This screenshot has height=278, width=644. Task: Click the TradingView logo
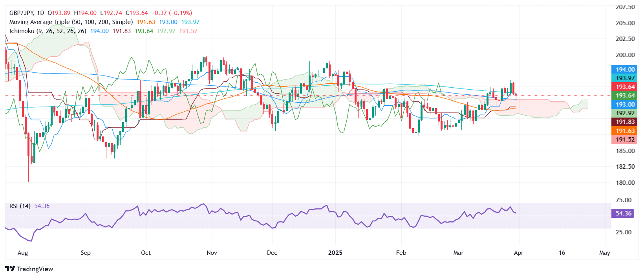click(29, 269)
